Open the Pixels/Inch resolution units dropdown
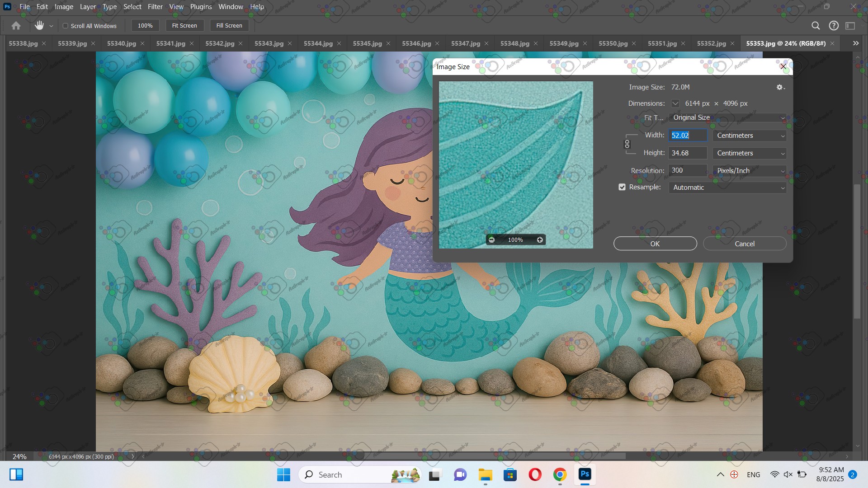This screenshot has width=868, height=488. tap(750, 171)
